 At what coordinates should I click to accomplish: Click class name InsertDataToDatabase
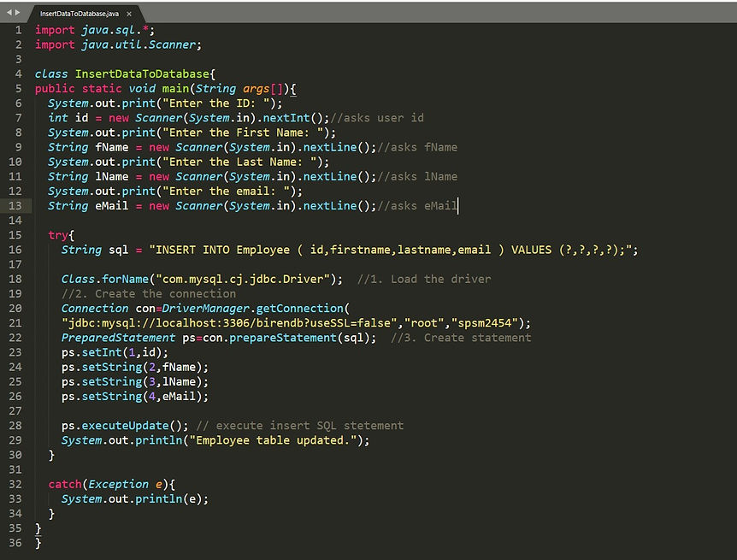click(142, 74)
